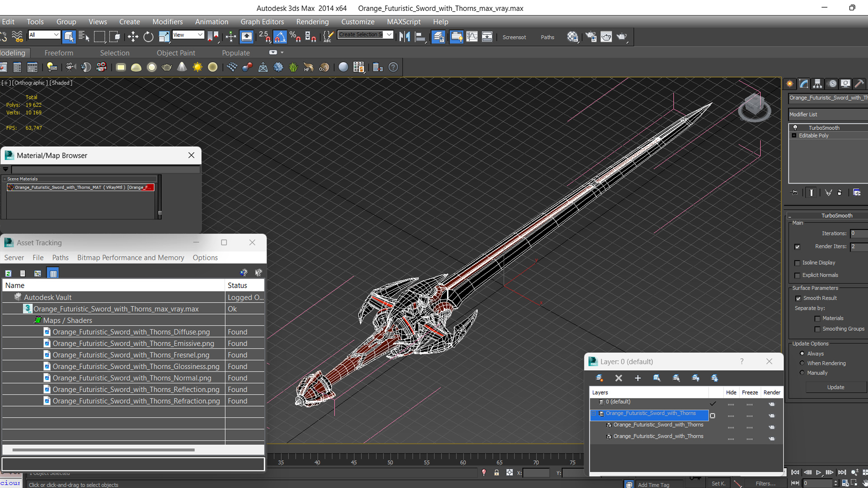Add selected objects to highlighted layer
The width and height of the screenshot is (868, 488).
638,378
